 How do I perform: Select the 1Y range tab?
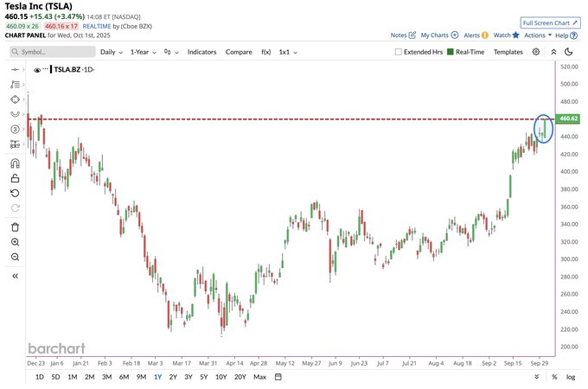(x=157, y=377)
